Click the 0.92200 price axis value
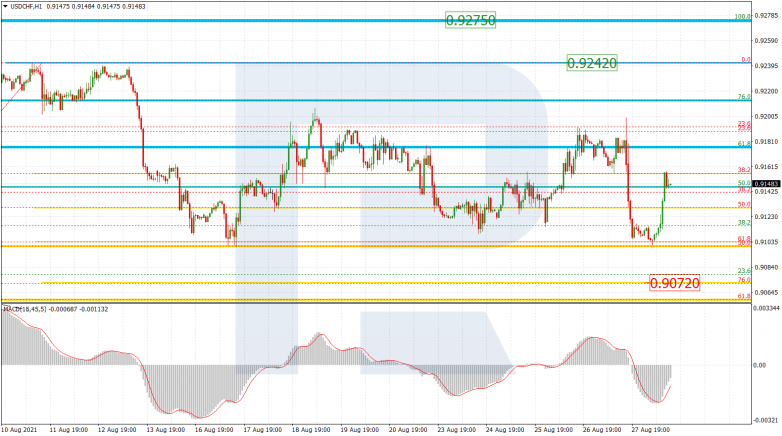The image size is (782, 436). coord(766,91)
